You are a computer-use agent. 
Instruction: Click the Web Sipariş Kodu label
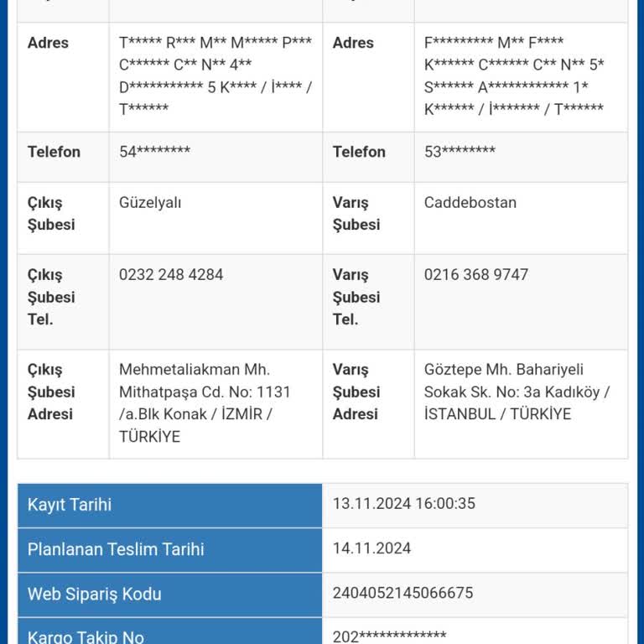point(95,594)
